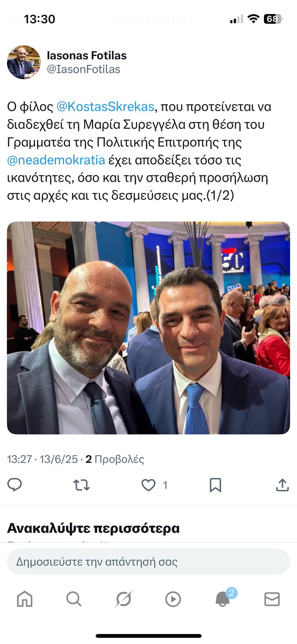Go back with the top-left arrow

pyautogui.click(x=14, y=19)
